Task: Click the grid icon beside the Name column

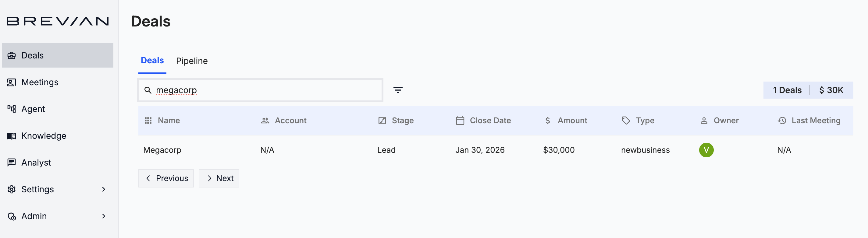Action: click(148, 120)
